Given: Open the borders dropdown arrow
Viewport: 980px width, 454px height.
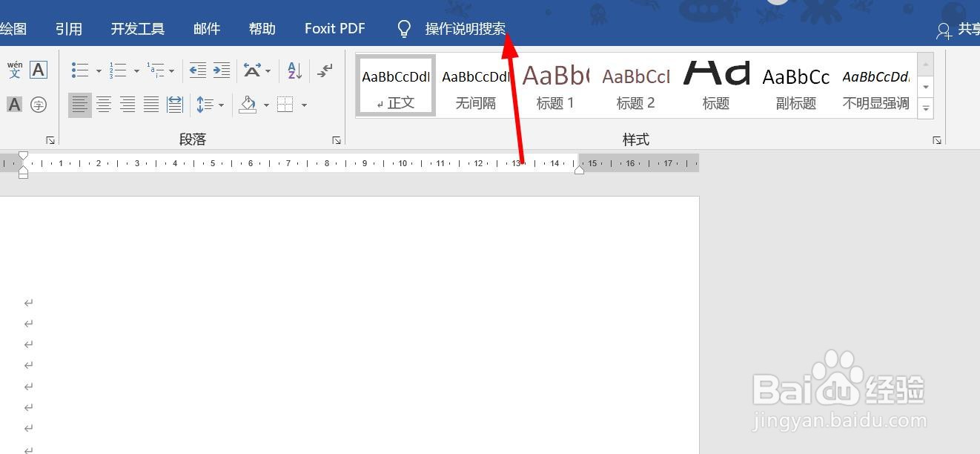Looking at the screenshot, I should 304,105.
